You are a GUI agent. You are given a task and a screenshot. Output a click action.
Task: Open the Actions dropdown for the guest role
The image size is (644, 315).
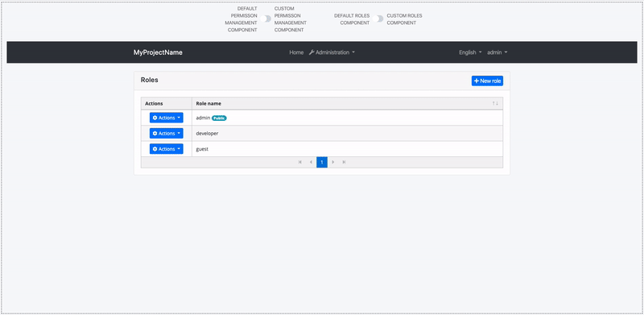pyautogui.click(x=167, y=149)
